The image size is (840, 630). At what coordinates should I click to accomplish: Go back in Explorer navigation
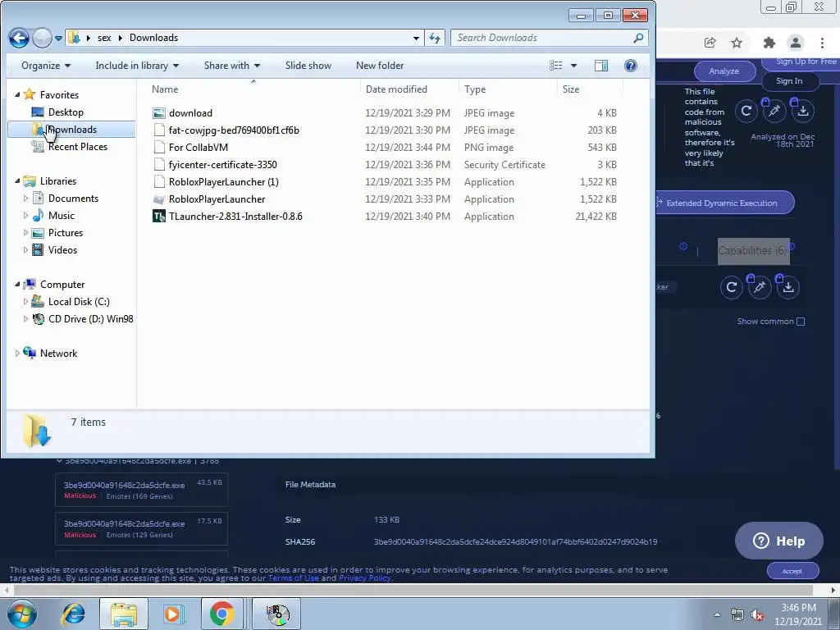click(19, 38)
